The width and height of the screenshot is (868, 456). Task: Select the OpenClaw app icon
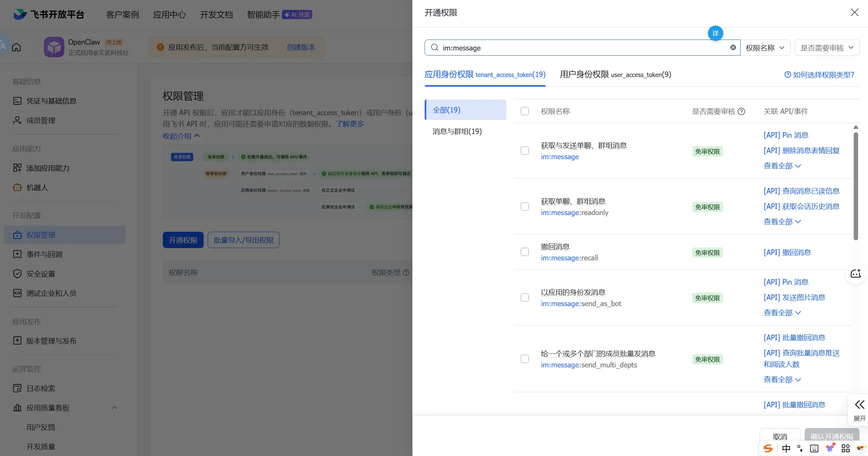coord(54,47)
